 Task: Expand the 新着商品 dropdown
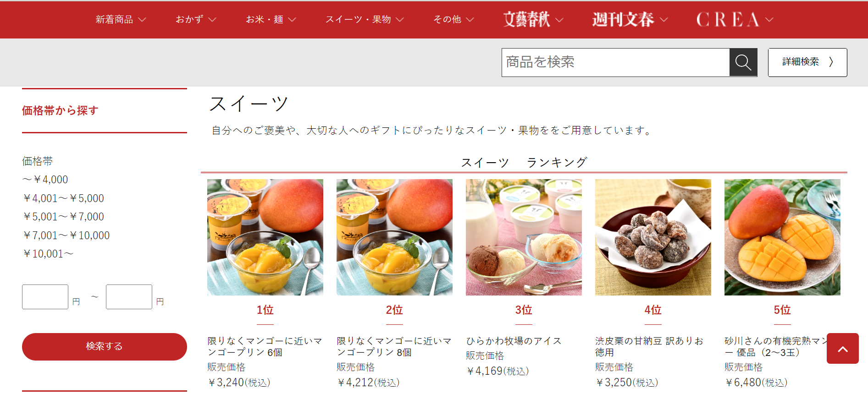[121, 19]
